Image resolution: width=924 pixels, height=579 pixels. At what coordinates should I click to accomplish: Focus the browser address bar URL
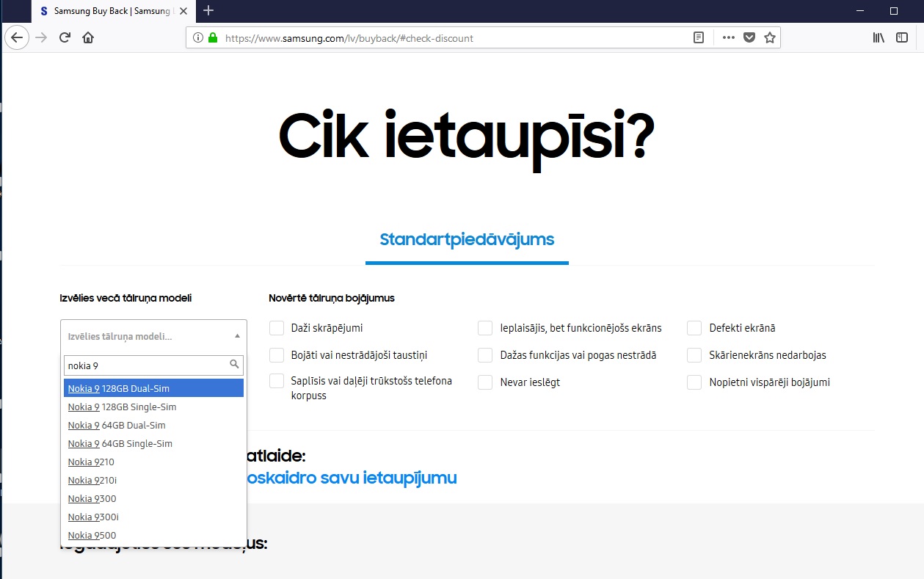coord(455,37)
